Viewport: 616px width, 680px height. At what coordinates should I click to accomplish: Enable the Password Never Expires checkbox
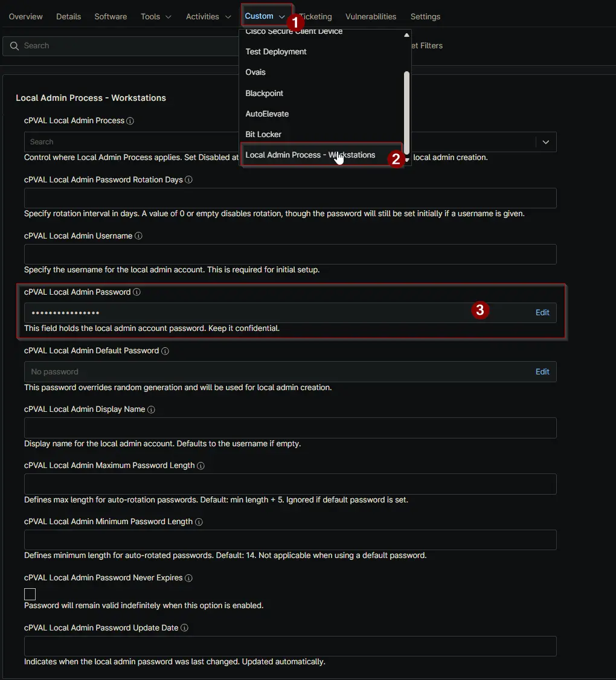[x=30, y=594]
